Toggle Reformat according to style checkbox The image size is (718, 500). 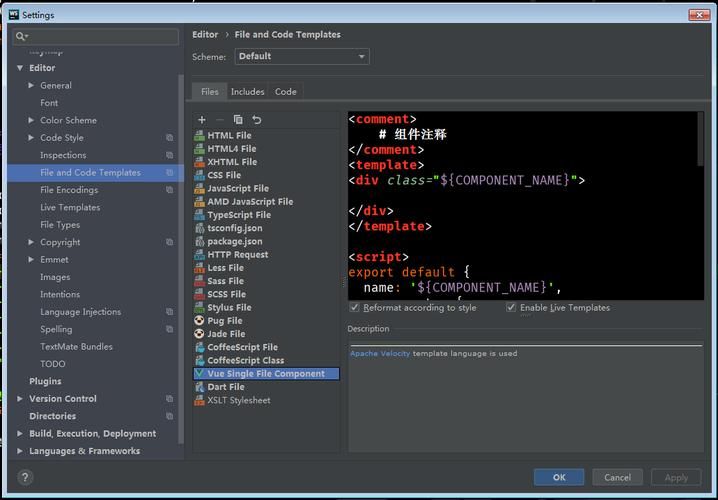click(355, 308)
